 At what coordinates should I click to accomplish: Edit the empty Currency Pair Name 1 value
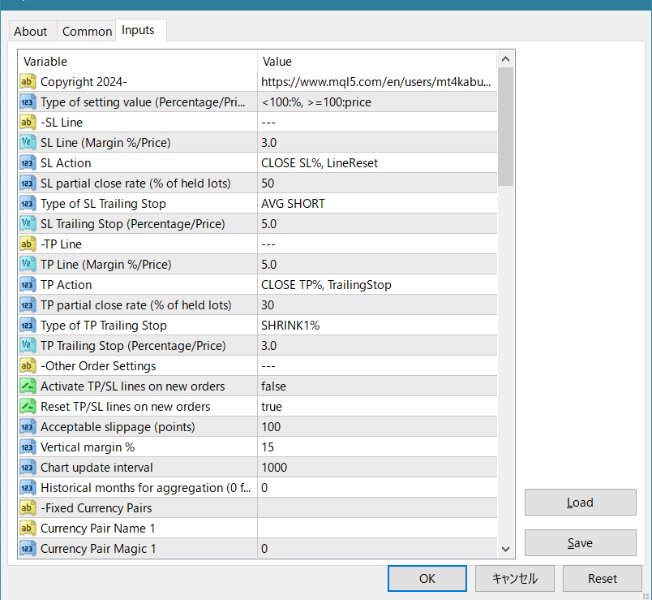point(377,528)
